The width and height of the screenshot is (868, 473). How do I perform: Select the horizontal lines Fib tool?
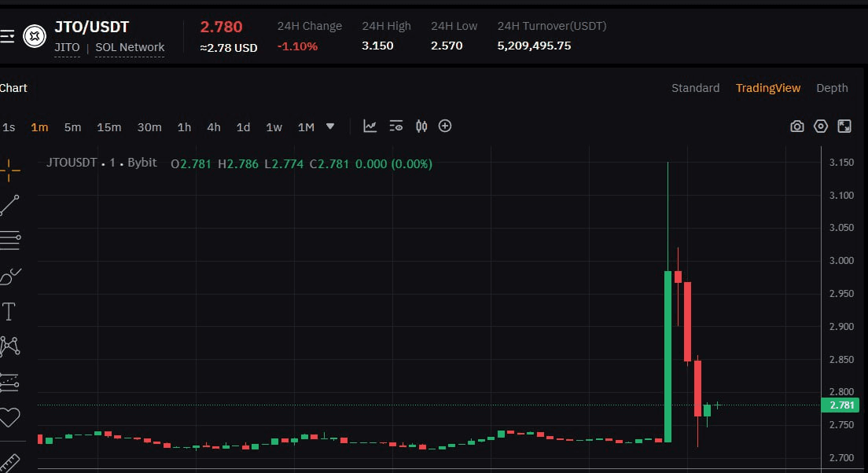[x=10, y=240]
